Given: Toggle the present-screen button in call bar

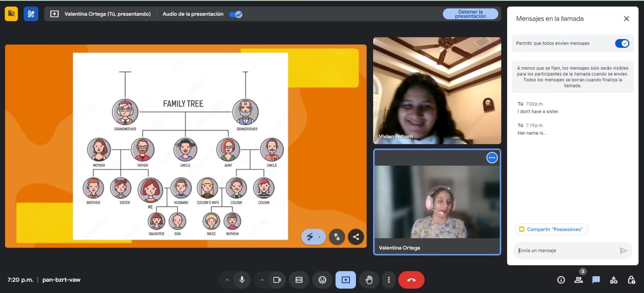Looking at the screenshot, I should 346,280.
